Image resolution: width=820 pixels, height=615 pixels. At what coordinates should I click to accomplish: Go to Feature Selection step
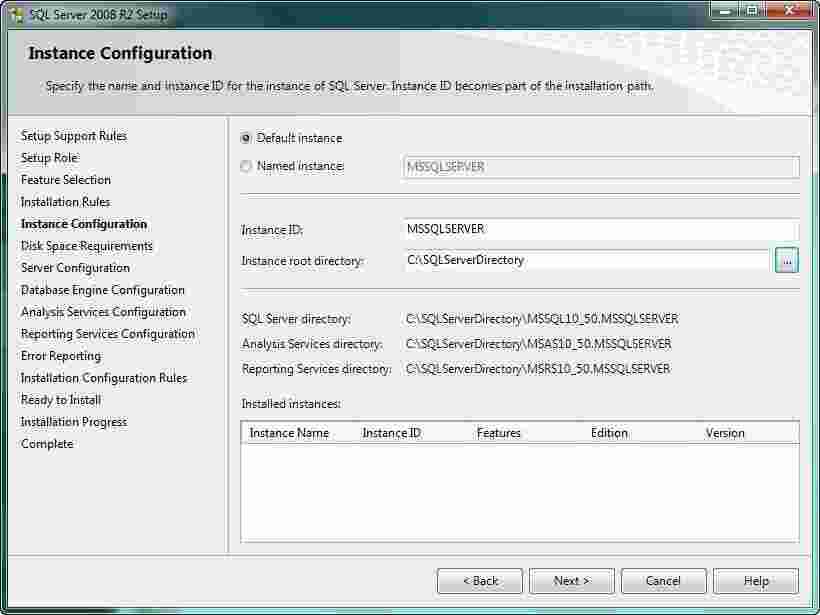click(66, 180)
